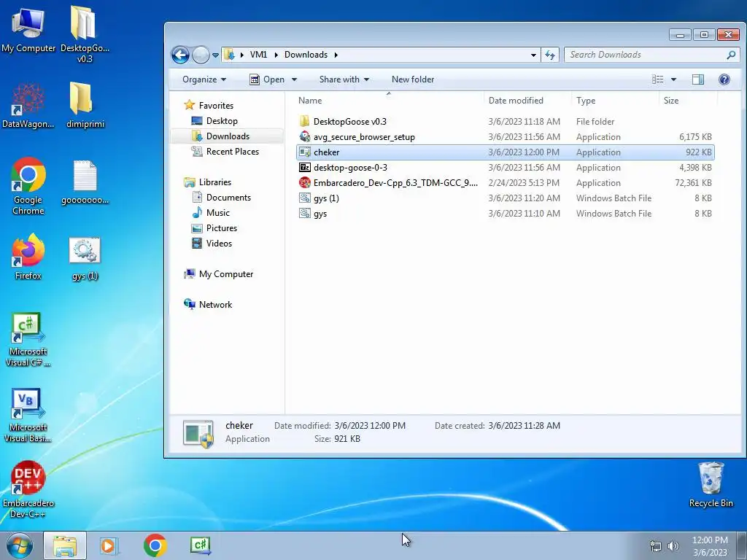Click the Back navigation button in Explorer

pos(181,55)
